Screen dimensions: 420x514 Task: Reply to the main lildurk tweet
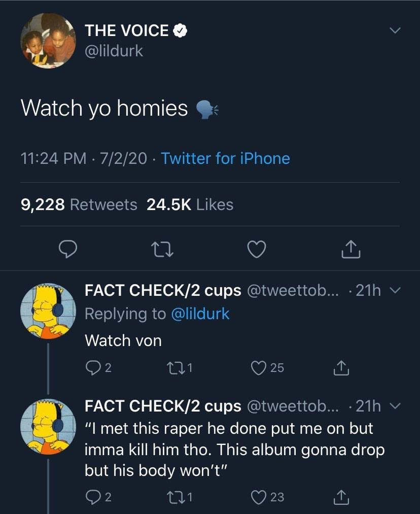[67, 249]
